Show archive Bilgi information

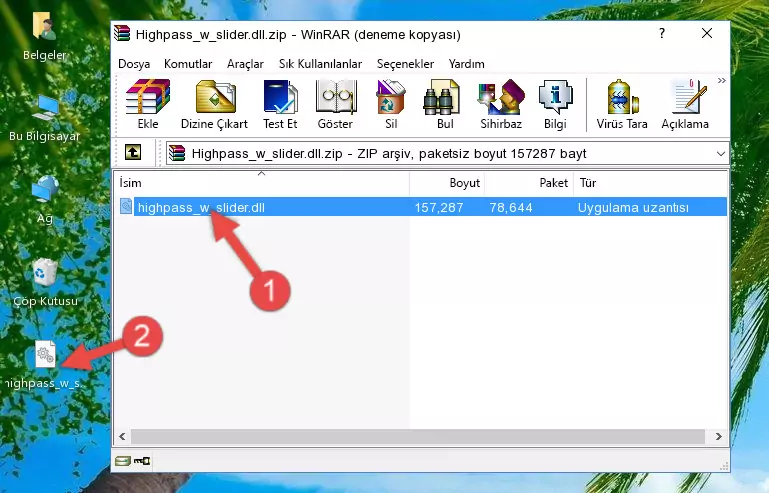point(555,104)
